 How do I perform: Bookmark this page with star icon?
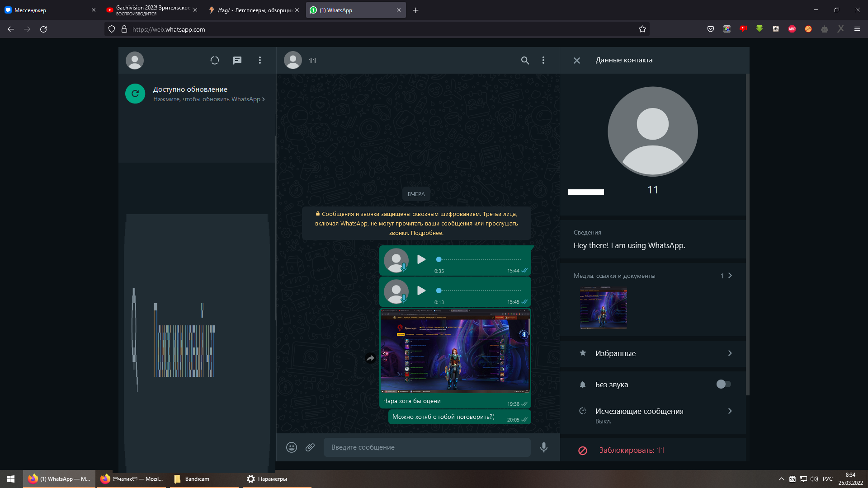[x=642, y=29]
